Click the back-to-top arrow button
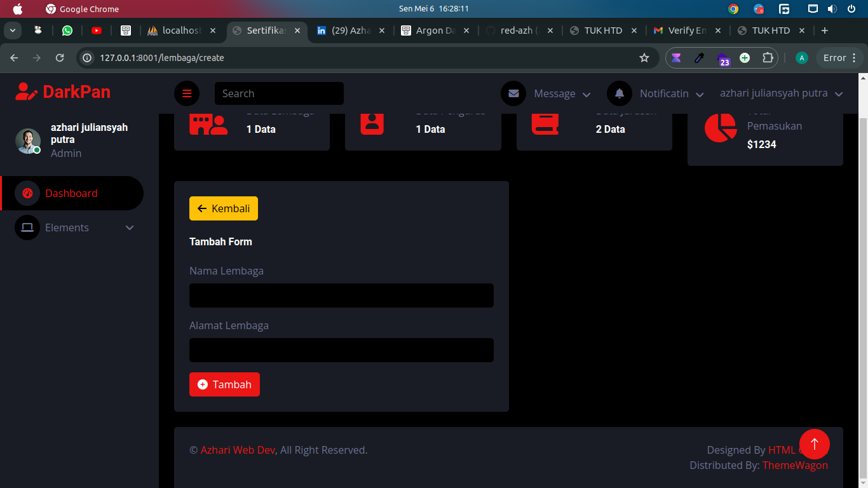The height and width of the screenshot is (488, 868). click(x=815, y=444)
